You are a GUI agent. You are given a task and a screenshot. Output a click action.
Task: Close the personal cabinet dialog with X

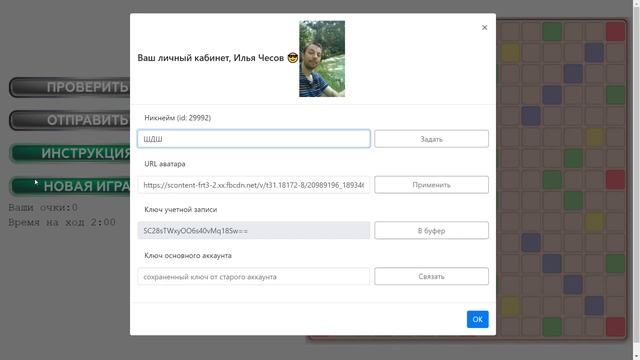484,27
